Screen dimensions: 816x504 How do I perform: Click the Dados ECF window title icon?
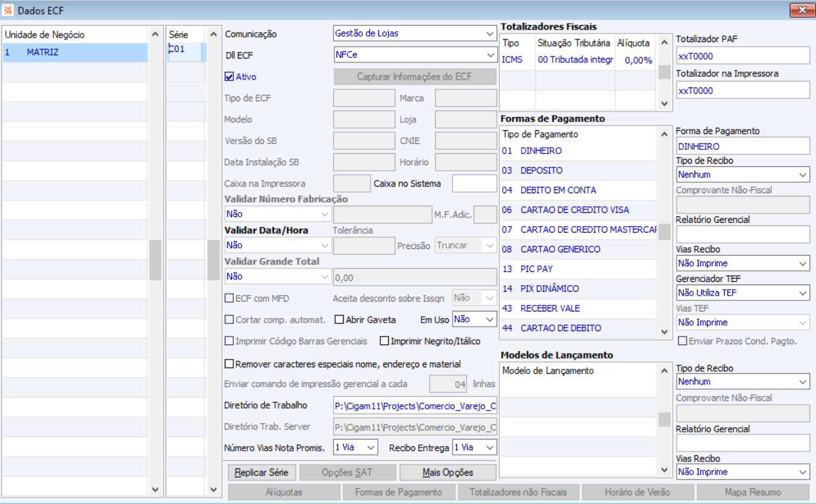tap(8, 11)
